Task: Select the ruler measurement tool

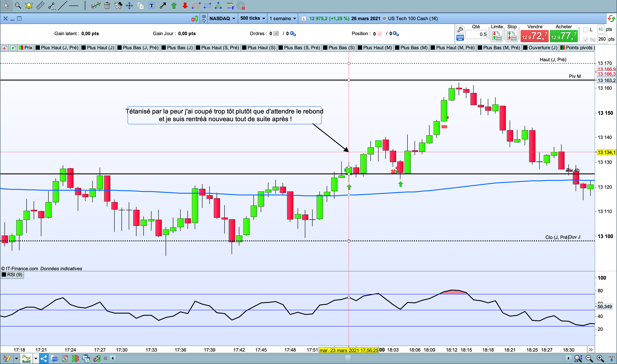Action: 40,5
